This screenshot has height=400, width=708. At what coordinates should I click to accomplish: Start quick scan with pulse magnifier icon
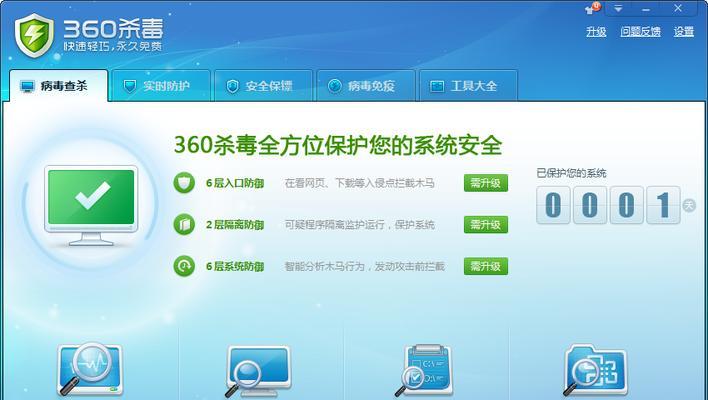pos(89,369)
